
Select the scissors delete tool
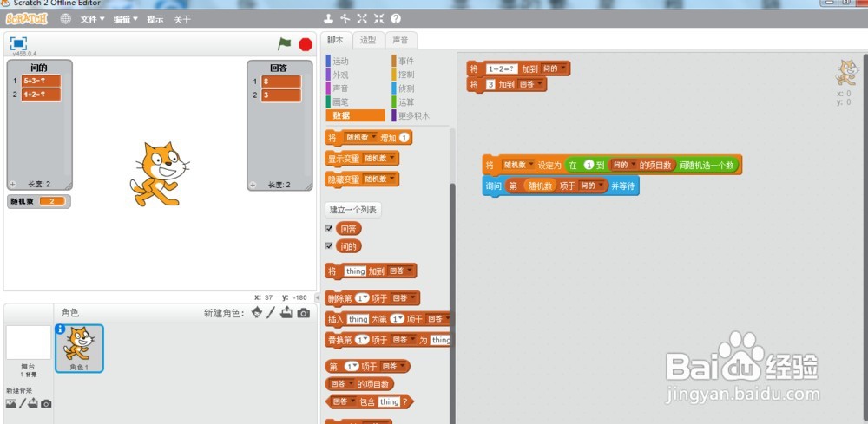(x=345, y=19)
